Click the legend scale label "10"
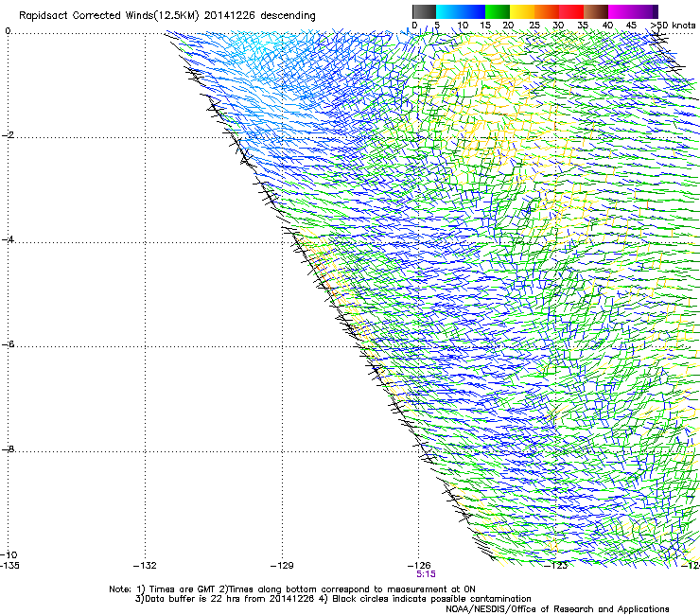Image resolution: width=700 pixels, height=615 pixels. coord(463,26)
